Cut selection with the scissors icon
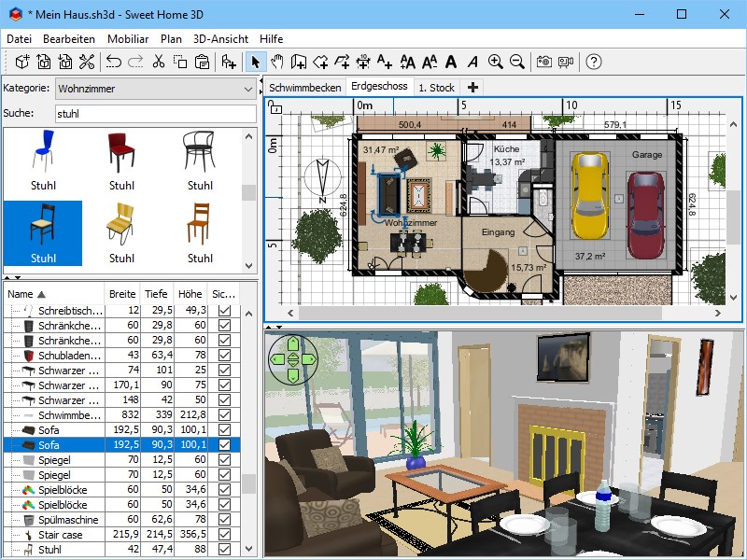This screenshot has width=747, height=560. click(x=158, y=62)
